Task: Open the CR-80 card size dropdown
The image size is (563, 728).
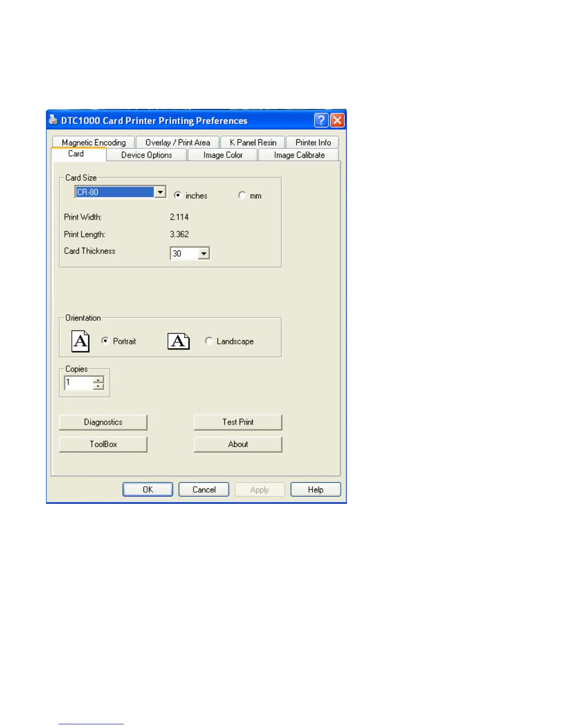Action: pyautogui.click(x=160, y=192)
